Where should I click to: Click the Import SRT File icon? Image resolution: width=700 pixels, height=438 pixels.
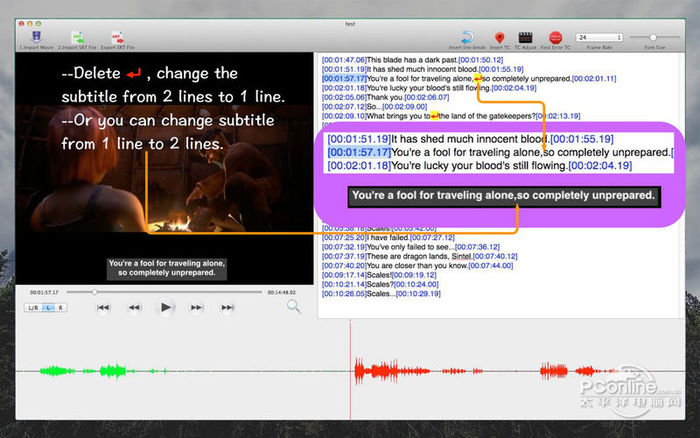[x=78, y=37]
